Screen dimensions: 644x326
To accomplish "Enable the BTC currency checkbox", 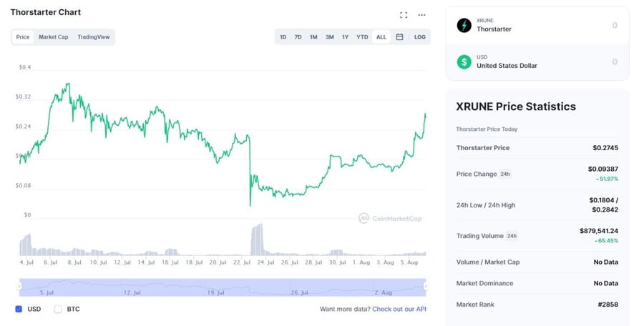I will click(58, 310).
